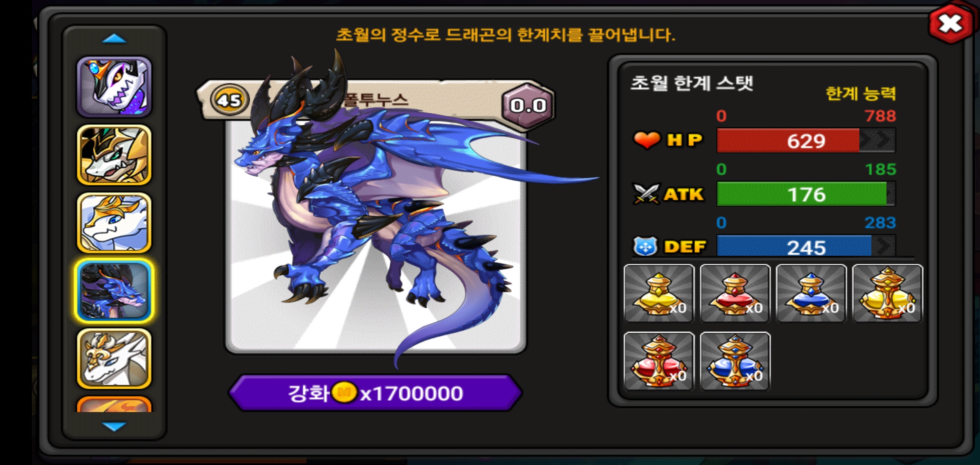Click the green ATK bar showing 176
The width and height of the screenshot is (980, 465).
coord(806,194)
